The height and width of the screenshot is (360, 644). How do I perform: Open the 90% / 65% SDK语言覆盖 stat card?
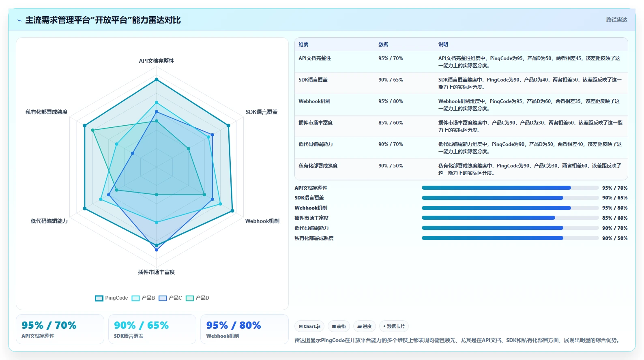(x=152, y=329)
